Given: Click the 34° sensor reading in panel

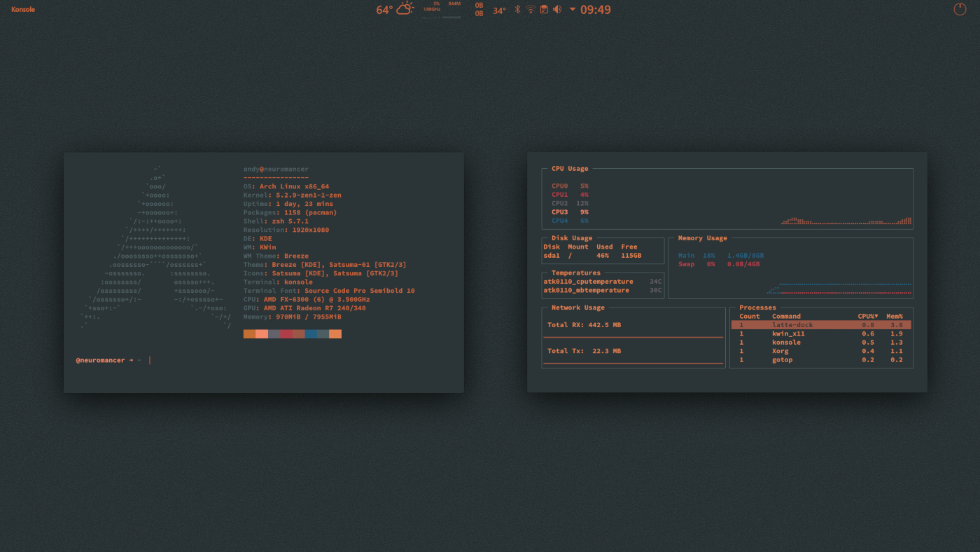Looking at the screenshot, I should coord(499,11).
